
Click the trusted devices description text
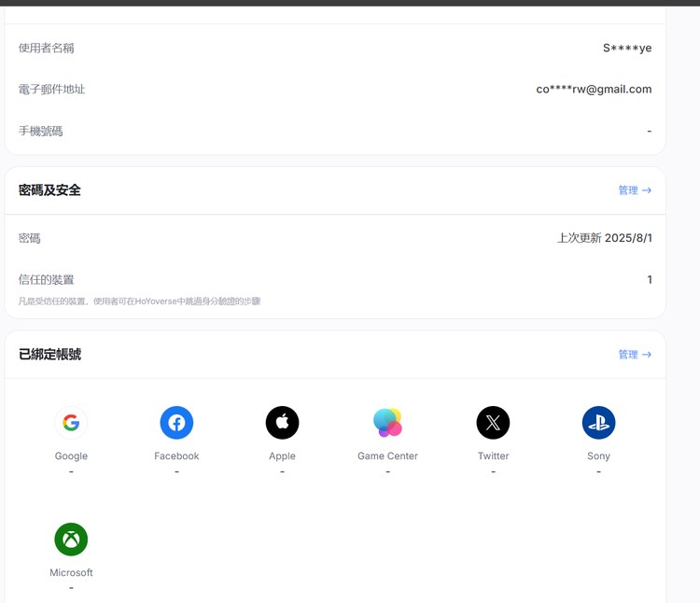[139, 301]
